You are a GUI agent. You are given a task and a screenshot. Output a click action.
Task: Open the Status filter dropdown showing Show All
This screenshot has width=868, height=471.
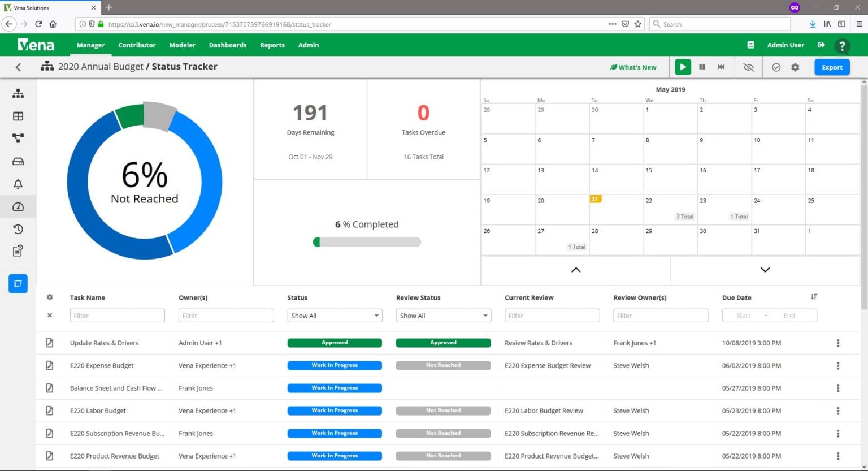click(x=334, y=315)
